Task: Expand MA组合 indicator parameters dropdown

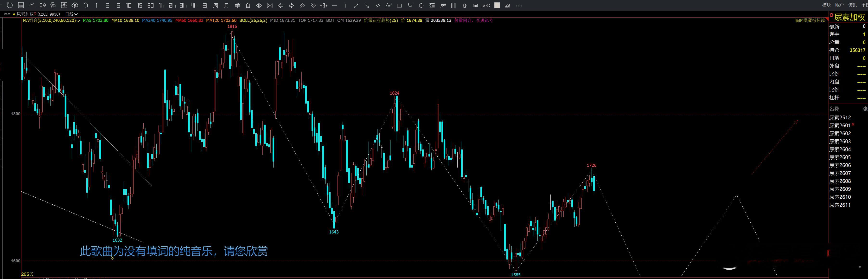Action: click(x=78, y=20)
